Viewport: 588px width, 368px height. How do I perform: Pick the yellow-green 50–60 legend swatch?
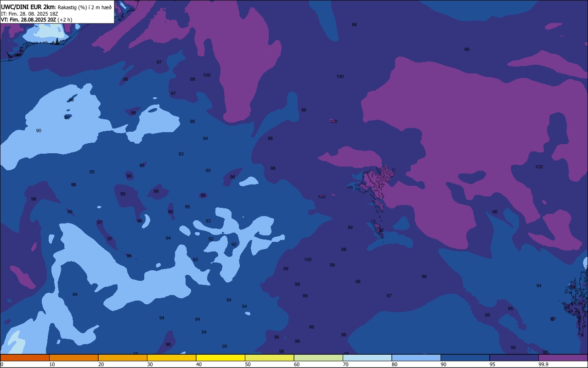pyautogui.click(x=269, y=357)
